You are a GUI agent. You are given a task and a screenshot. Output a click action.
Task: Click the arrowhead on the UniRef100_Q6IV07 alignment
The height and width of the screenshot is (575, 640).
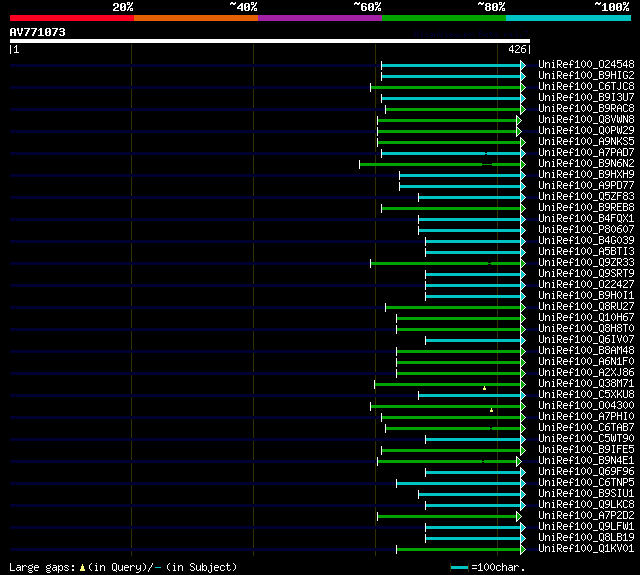[x=523, y=340]
